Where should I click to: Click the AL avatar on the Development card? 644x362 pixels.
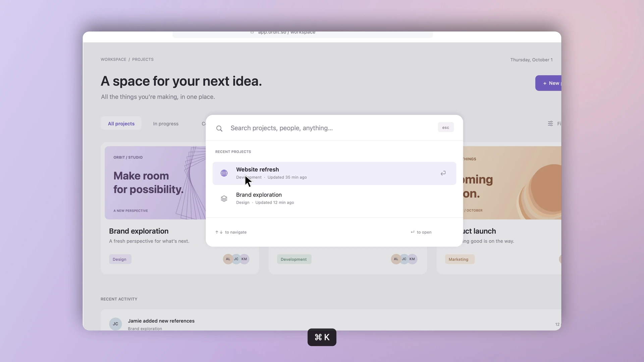pyautogui.click(x=396, y=259)
